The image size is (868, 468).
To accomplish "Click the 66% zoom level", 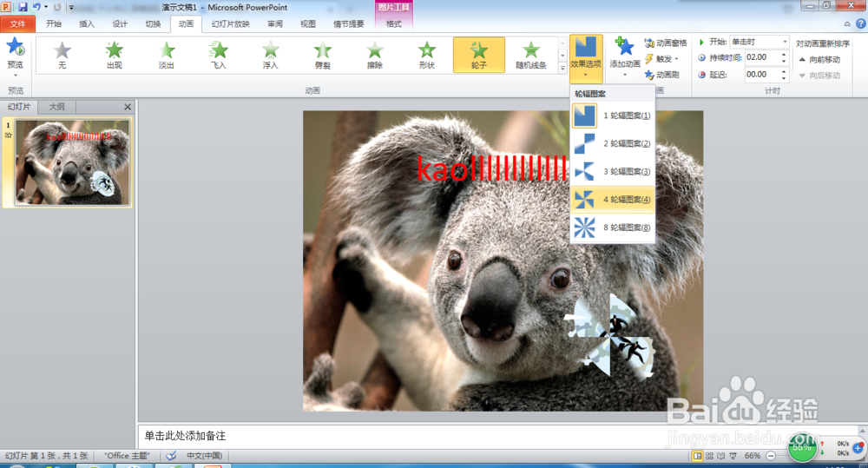I will coord(752,456).
